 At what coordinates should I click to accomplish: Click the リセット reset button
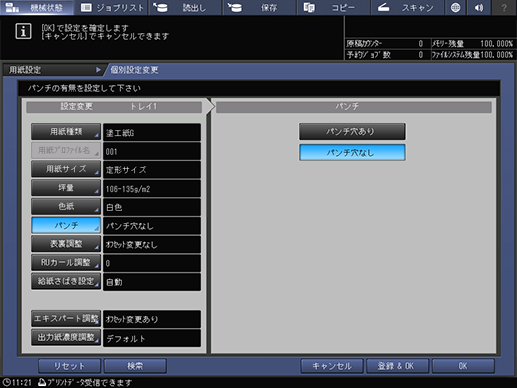tap(69, 366)
